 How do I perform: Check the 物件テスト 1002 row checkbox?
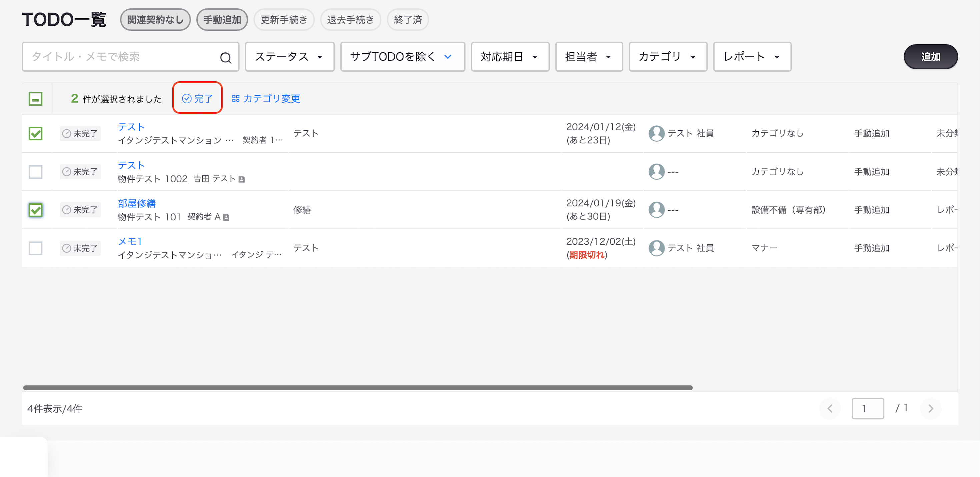click(x=35, y=172)
